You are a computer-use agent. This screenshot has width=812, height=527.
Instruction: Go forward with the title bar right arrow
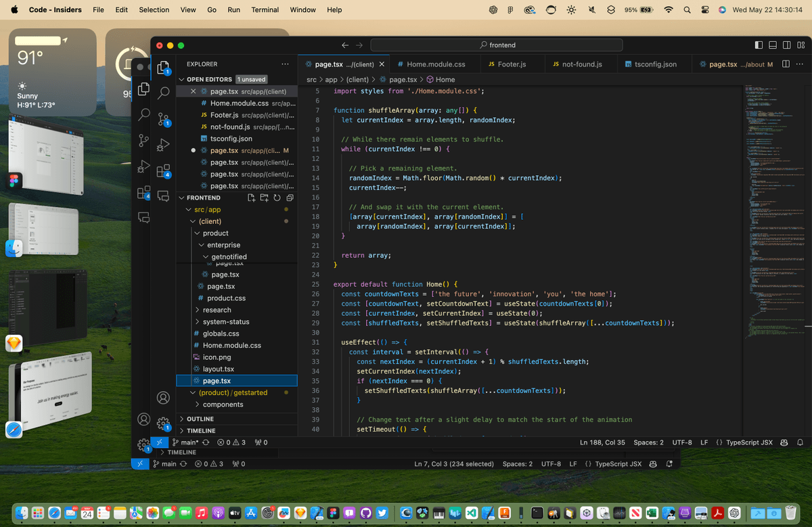[x=359, y=45]
